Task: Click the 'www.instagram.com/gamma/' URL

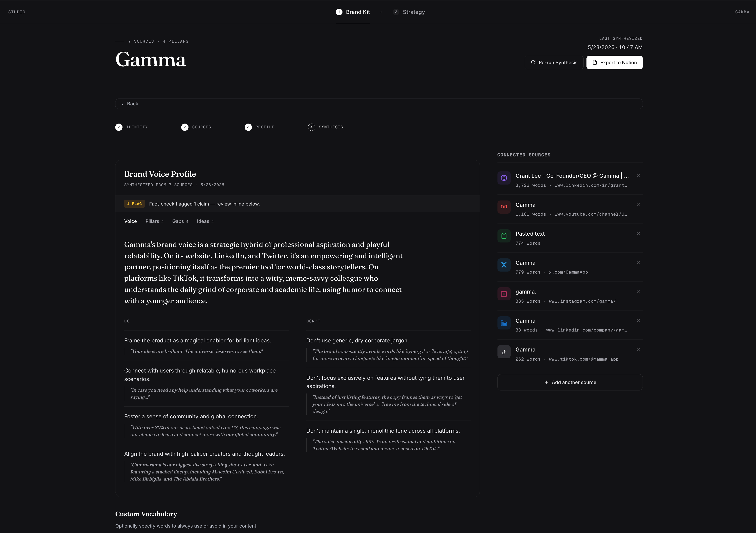Action: pyautogui.click(x=582, y=301)
